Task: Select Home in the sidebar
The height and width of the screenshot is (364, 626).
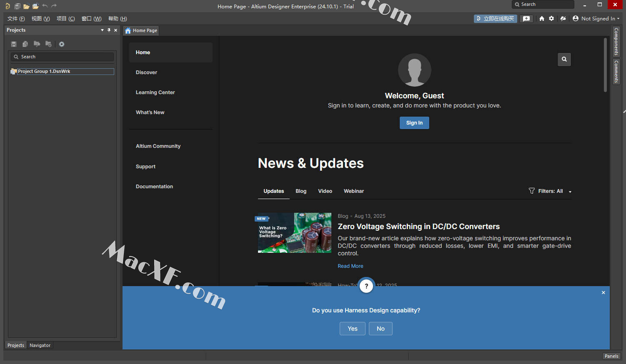Action: (170, 52)
